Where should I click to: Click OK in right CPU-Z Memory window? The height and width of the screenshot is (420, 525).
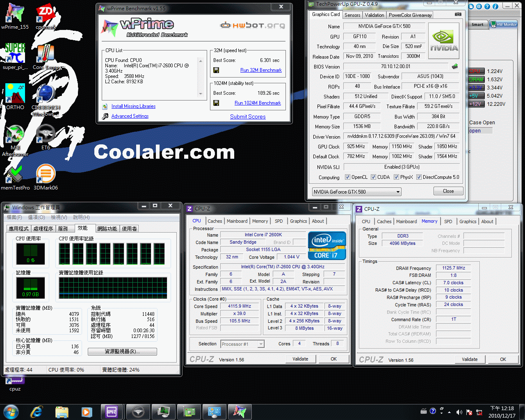tap(503, 359)
